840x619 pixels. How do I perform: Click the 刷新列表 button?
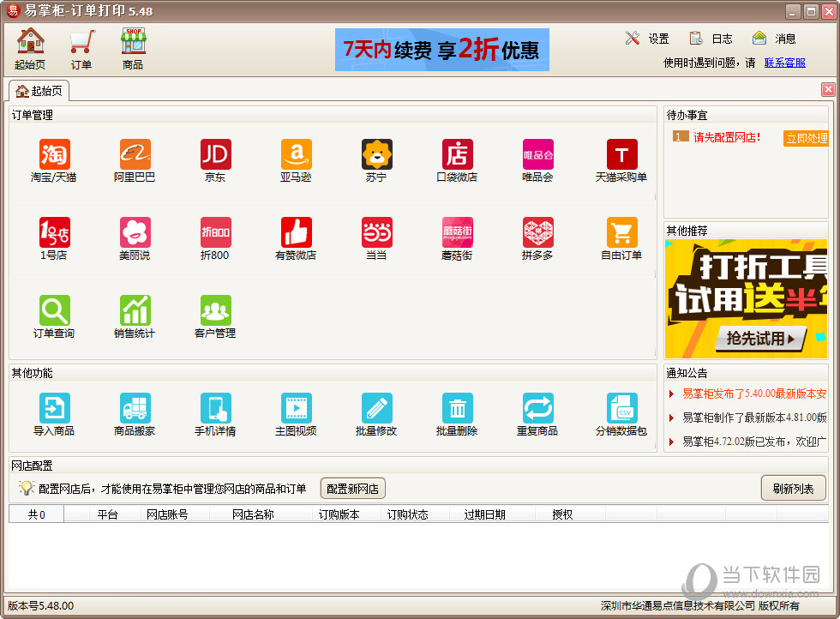(793, 488)
